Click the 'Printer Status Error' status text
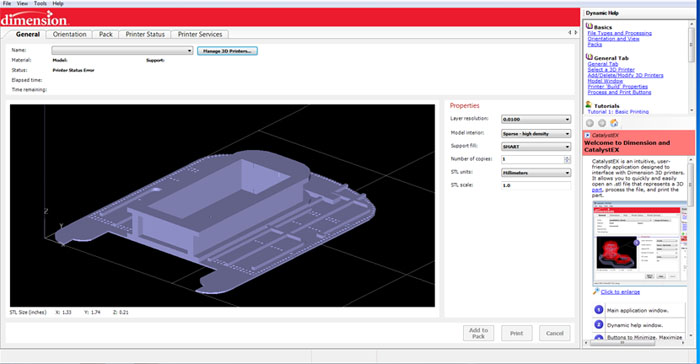Viewport: 700px width, 364px height. 73,70
